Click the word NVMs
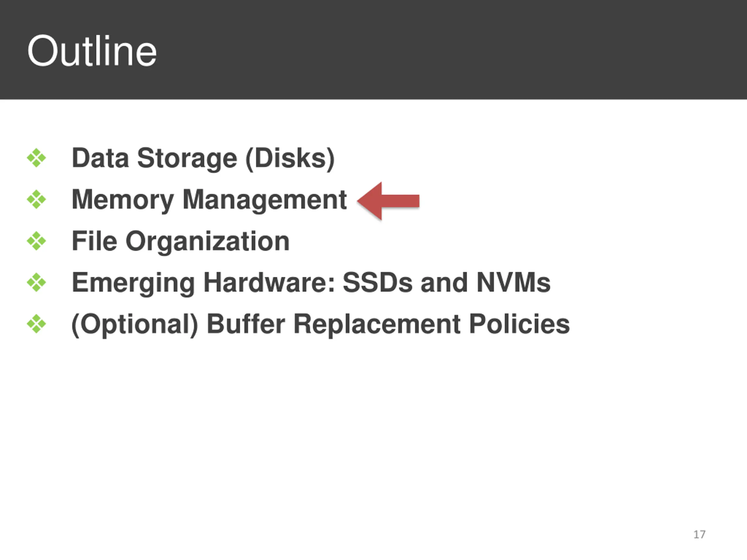The height and width of the screenshot is (560, 747). 513,282
